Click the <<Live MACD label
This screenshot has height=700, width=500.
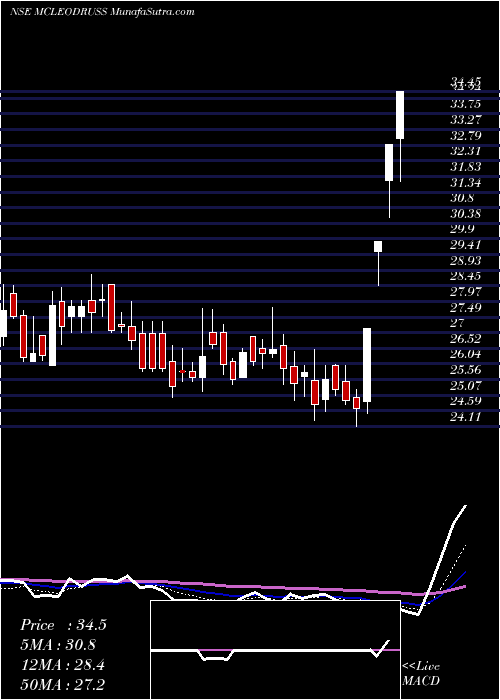click(x=421, y=674)
